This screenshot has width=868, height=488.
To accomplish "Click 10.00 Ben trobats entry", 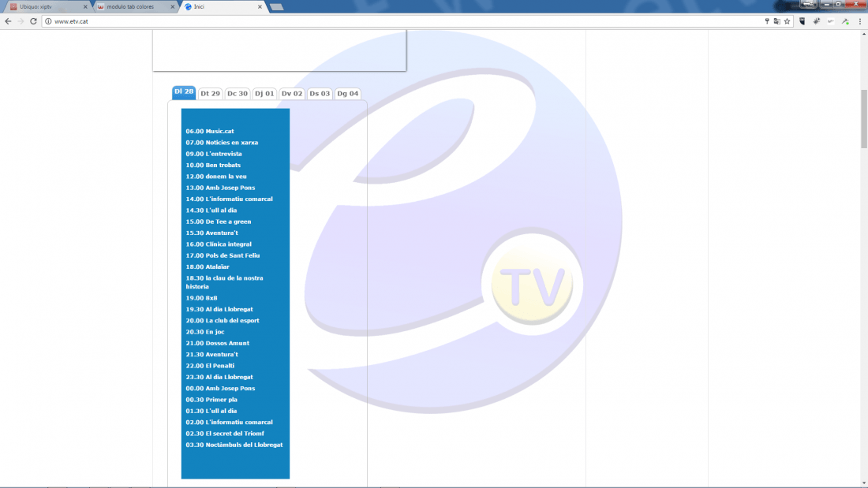I will (x=213, y=165).
